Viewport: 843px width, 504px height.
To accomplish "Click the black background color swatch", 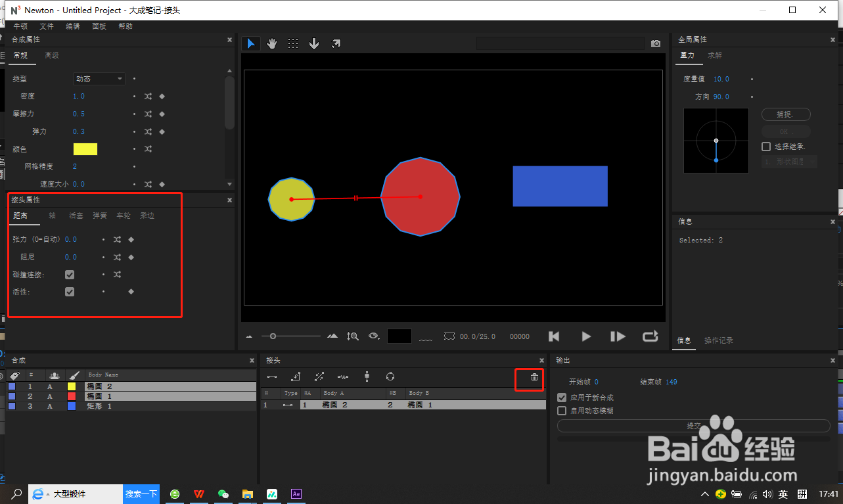I will (x=399, y=336).
